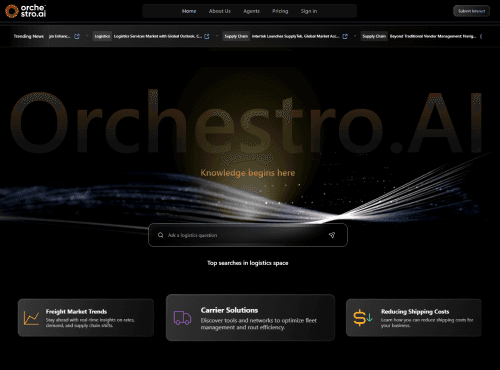The width and height of the screenshot is (500, 370).
Task: Open the external link icon after the Logistics Services Market headline
Action: pos(207,36)
